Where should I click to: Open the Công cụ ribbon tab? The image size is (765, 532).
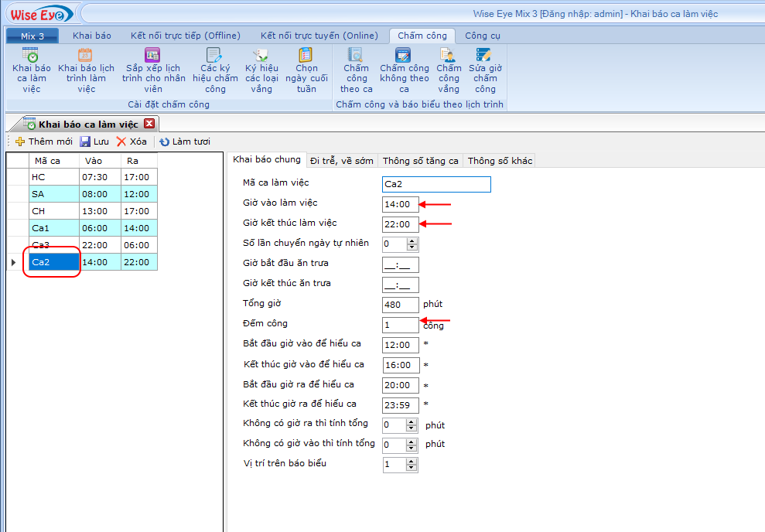pos(483,36)
